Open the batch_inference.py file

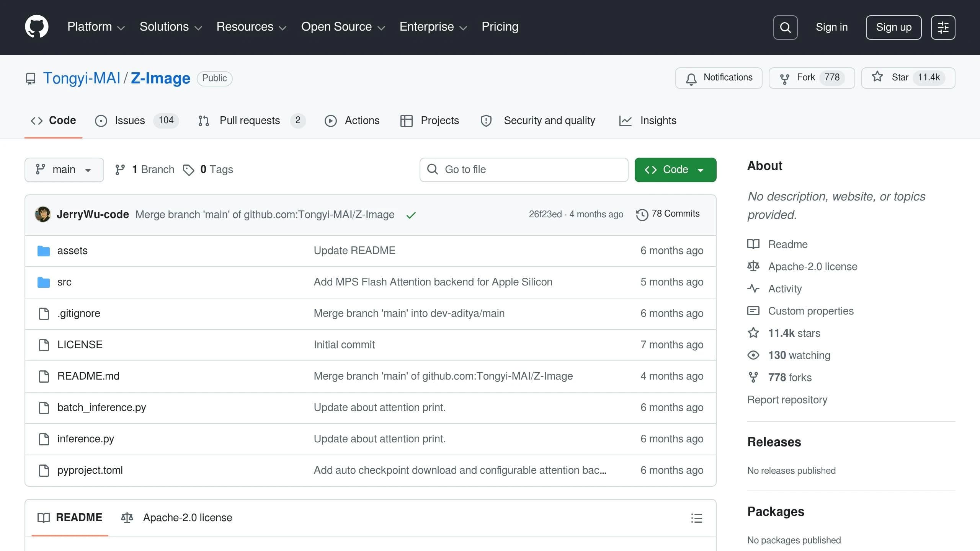pos(101,408)
